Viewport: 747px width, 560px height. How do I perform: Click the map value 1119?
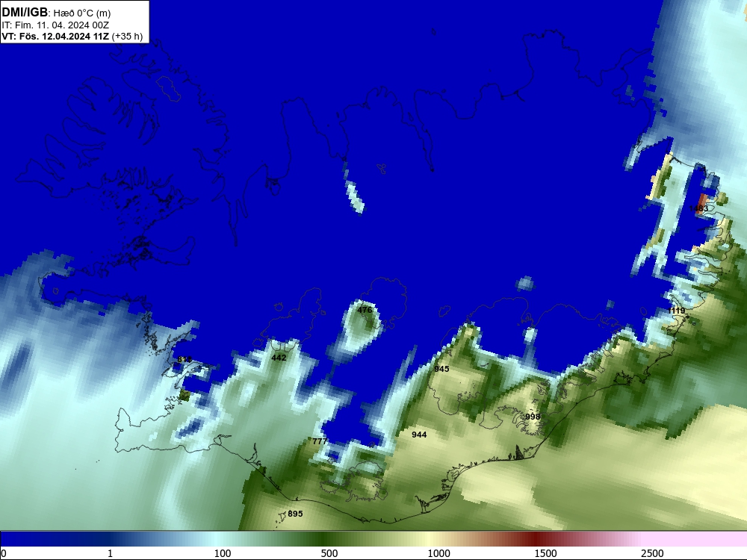click(677, 311)
